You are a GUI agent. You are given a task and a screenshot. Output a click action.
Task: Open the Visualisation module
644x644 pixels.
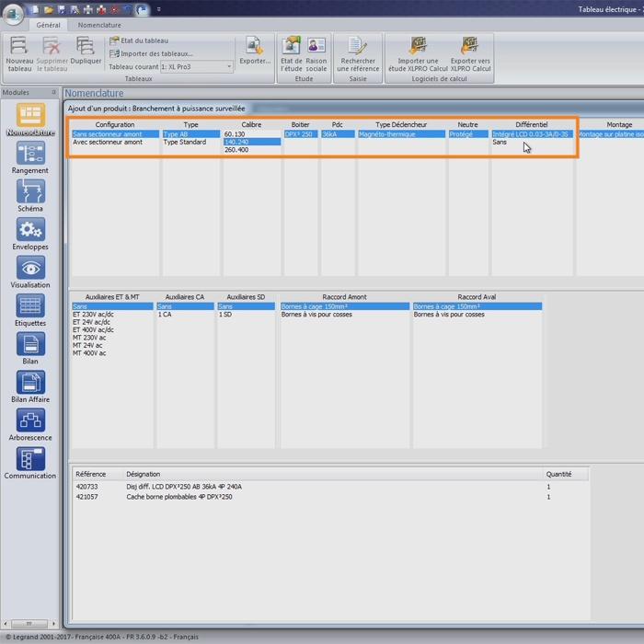(30, 272)
